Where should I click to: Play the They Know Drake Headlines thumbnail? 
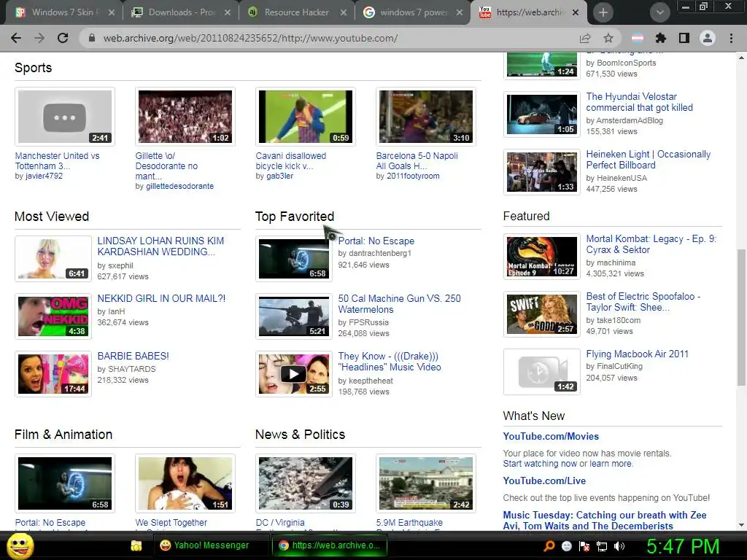click(x=293, y=374)
